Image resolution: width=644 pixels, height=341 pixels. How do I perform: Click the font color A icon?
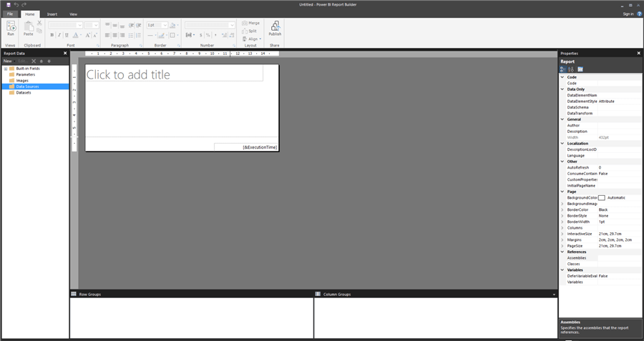tap(76, 35)
